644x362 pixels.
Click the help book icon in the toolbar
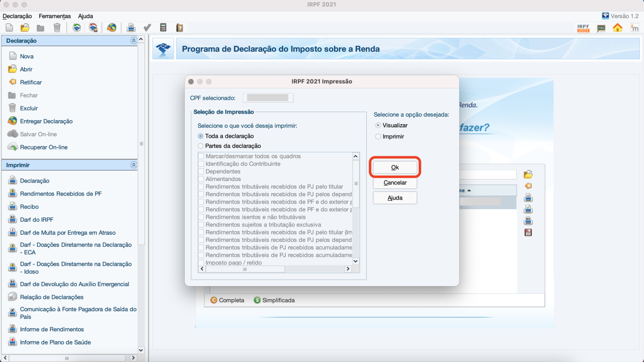click(180, 27)
